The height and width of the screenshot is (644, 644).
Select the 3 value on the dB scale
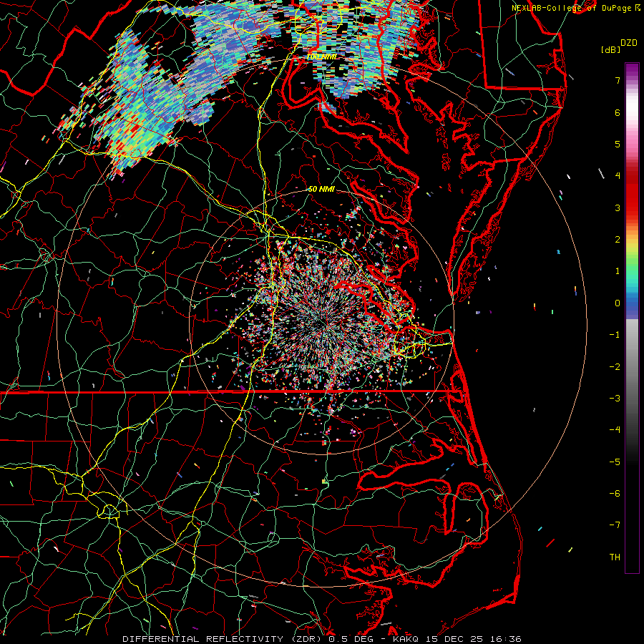tap(618, 208)
